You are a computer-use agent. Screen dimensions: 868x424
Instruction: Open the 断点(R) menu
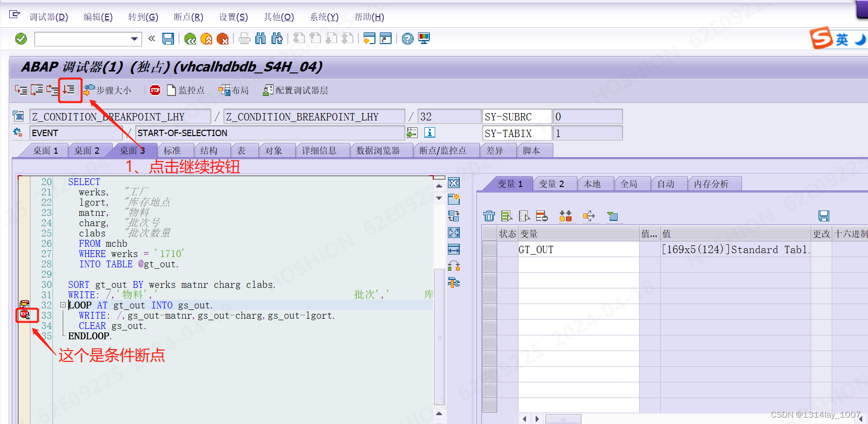point(188,17)
